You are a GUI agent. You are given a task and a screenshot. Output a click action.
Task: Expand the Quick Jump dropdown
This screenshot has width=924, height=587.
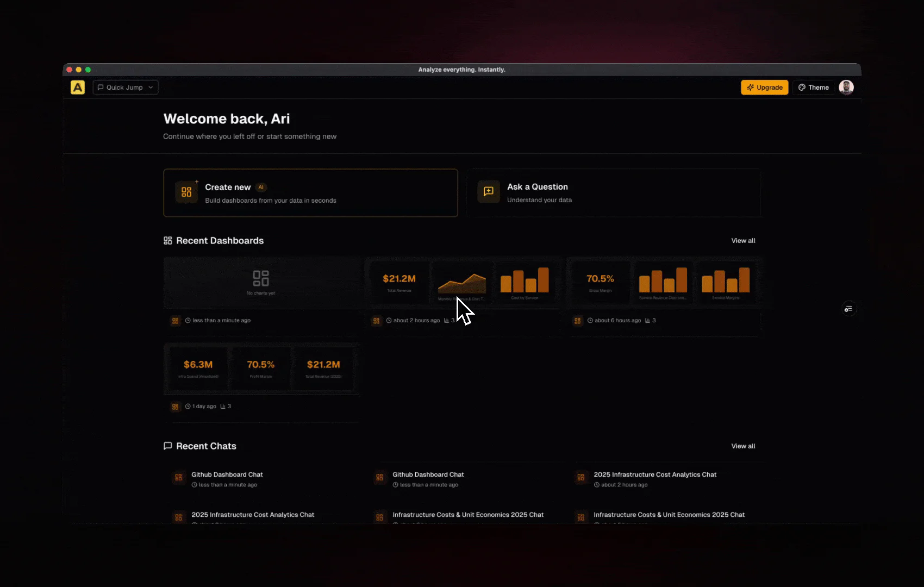pos(124,87)
